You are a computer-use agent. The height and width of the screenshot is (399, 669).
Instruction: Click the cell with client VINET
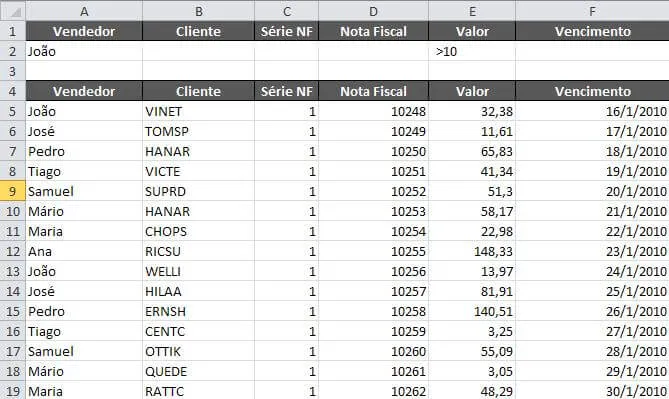click(x=198, y=111)
